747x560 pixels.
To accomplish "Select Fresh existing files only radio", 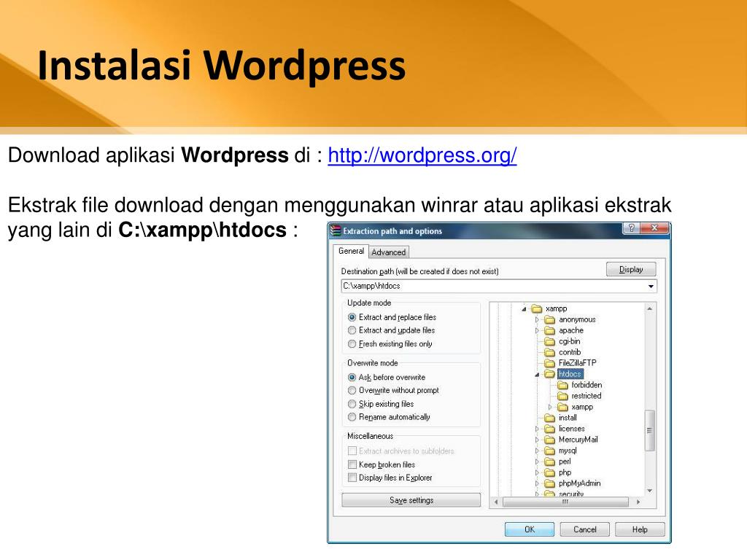I will coord(352,343).
